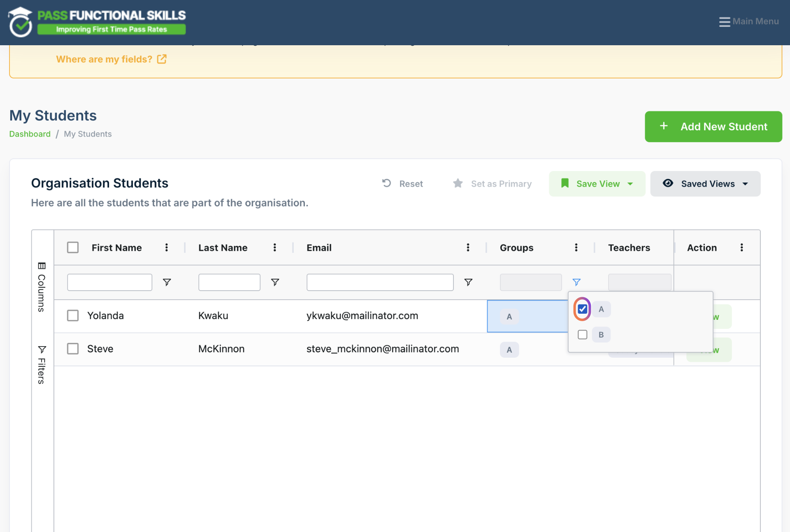Open the Email column options menu
Screen dimensions: 790x532
[x=468, y=247]
